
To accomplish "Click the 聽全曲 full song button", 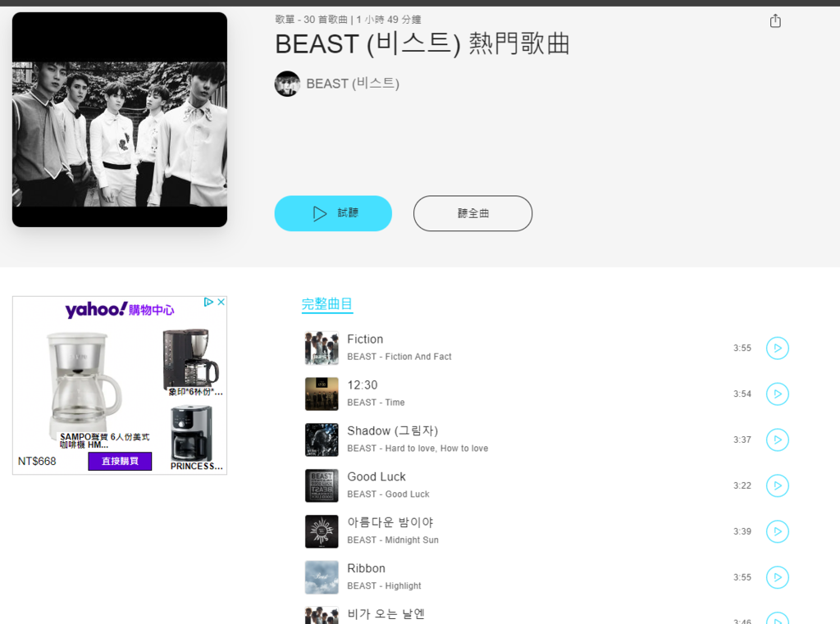I will [x=472, y=213].
